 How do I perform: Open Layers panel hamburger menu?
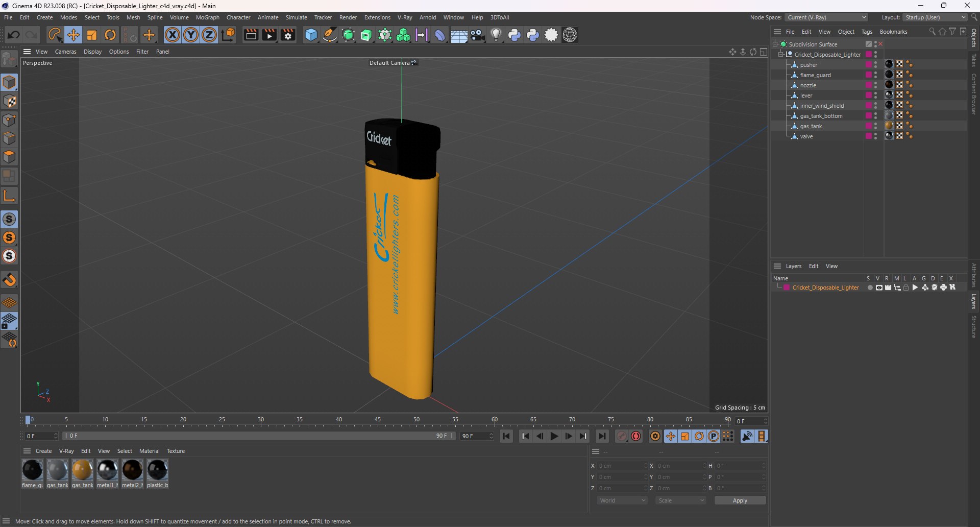pyautogui.click(x=777, y=266)
